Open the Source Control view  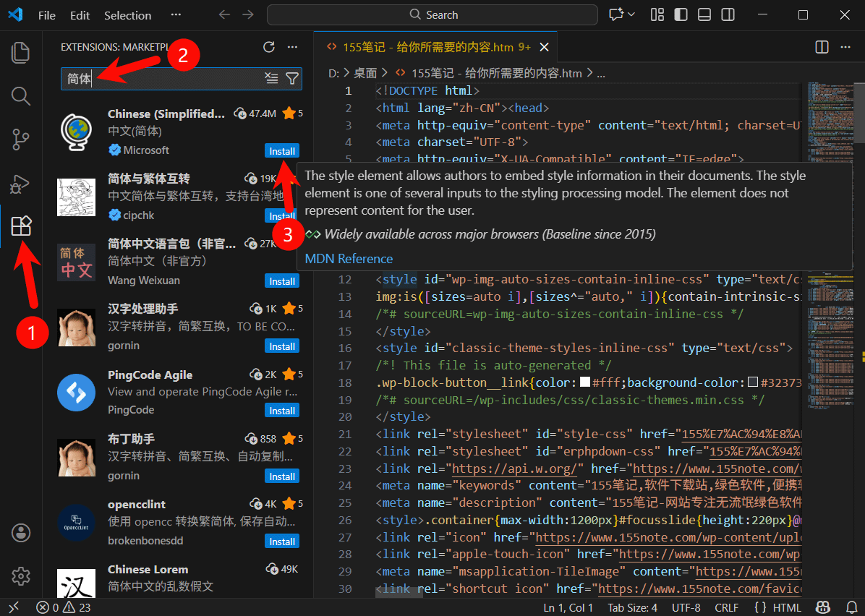21,140
